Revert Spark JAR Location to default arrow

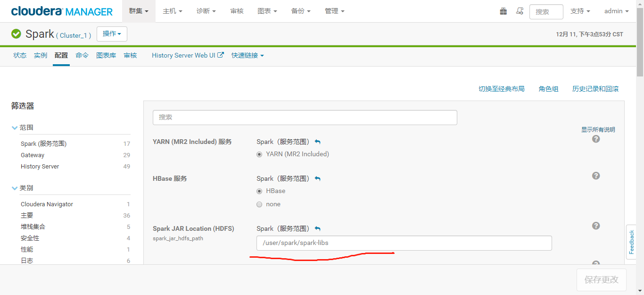318,228
